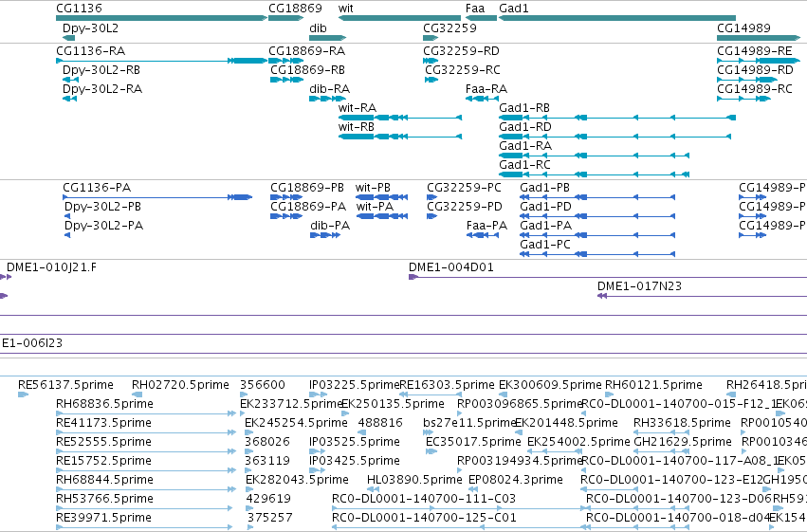Viewport: 807px width, 532px height.
Task: Select transcript label CG14989-RD
Action: coord(755,70)
